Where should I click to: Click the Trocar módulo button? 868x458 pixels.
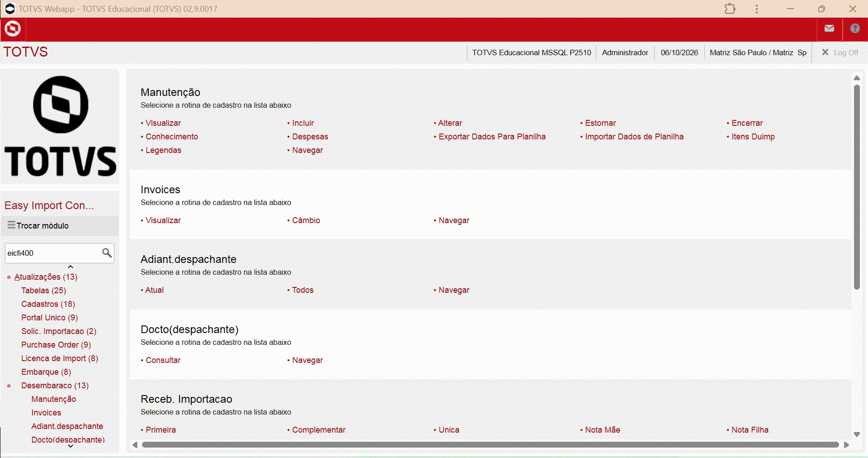pyautogui.click(x=60, y=225)
